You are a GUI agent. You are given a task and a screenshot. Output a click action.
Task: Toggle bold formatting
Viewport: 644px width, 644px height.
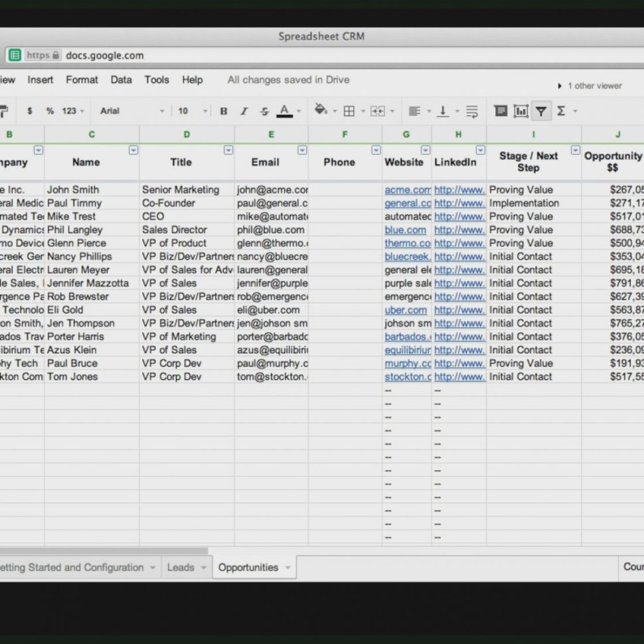[x=223, y=111]
